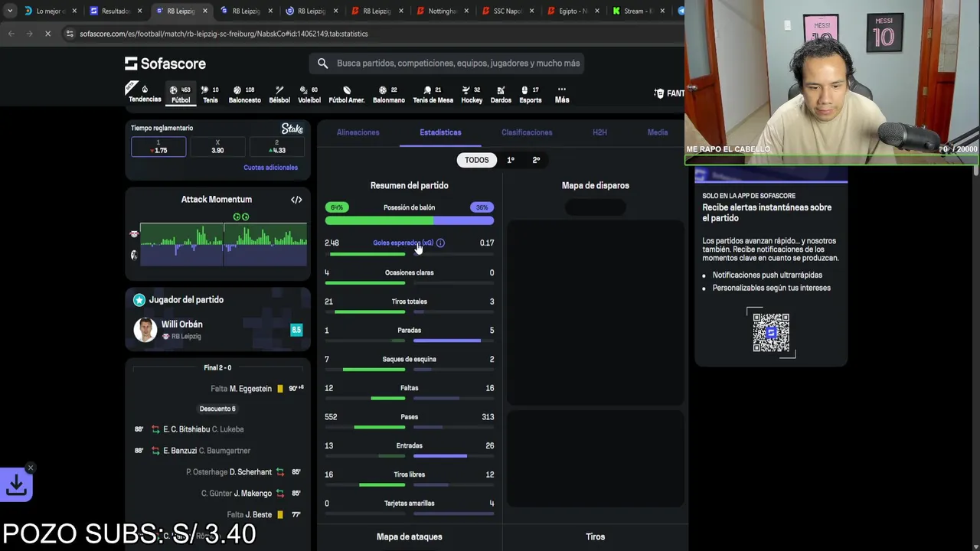This screenshot has width=980, height=551.
Task: Click the J. Beste yellow card icon
Action: point(280,515)
